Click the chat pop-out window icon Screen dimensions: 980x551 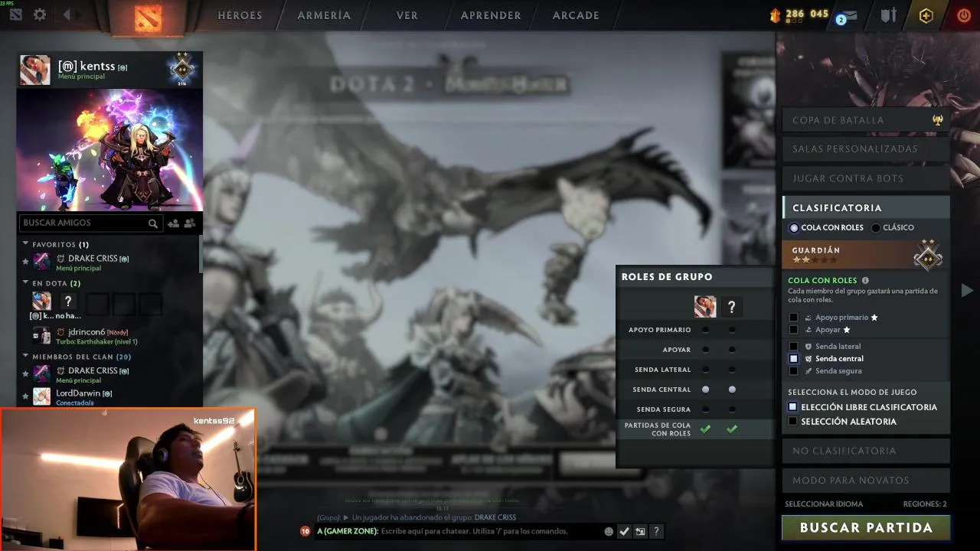(x=640, y=531)
